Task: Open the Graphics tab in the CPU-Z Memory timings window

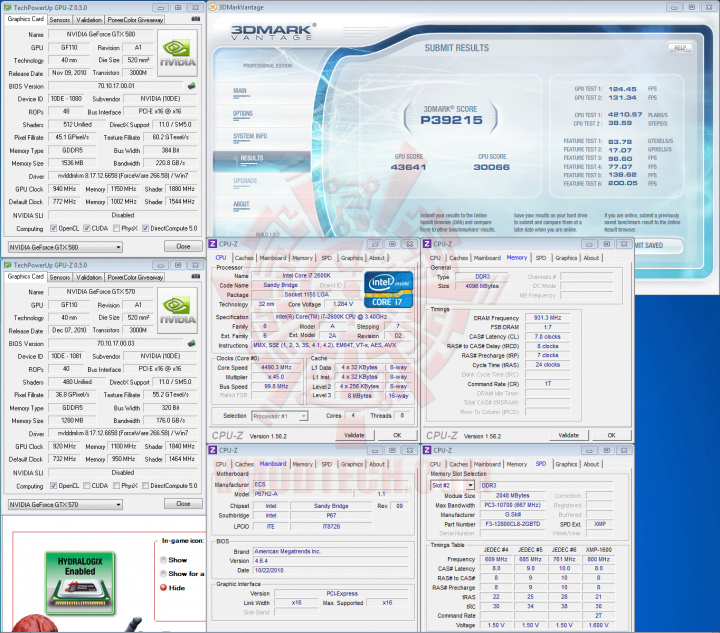Action: 566,258
